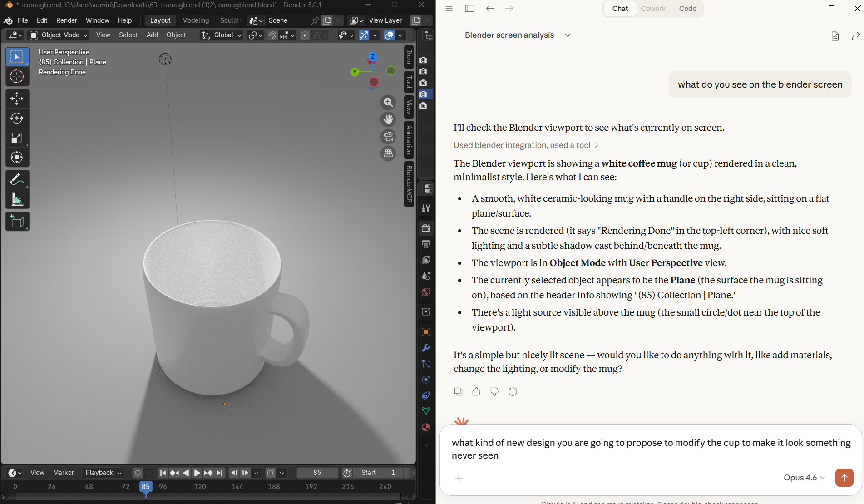Open the Modifier properties wrench icon
This screenshot has width=864, height=504.
point(425,348)
